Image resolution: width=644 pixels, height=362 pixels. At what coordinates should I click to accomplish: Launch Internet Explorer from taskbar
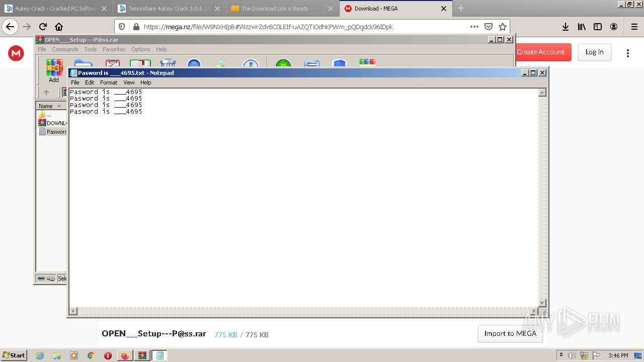(40, 355)
